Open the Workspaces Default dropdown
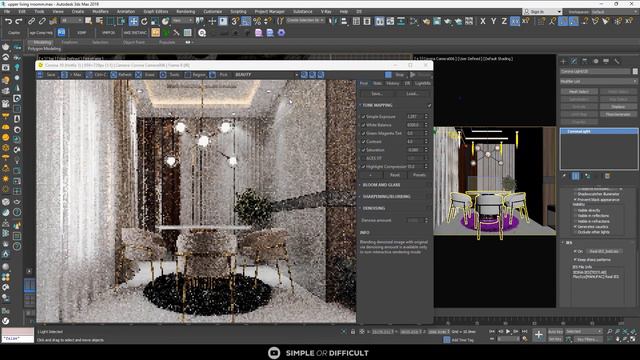 [x=614, y=11]
